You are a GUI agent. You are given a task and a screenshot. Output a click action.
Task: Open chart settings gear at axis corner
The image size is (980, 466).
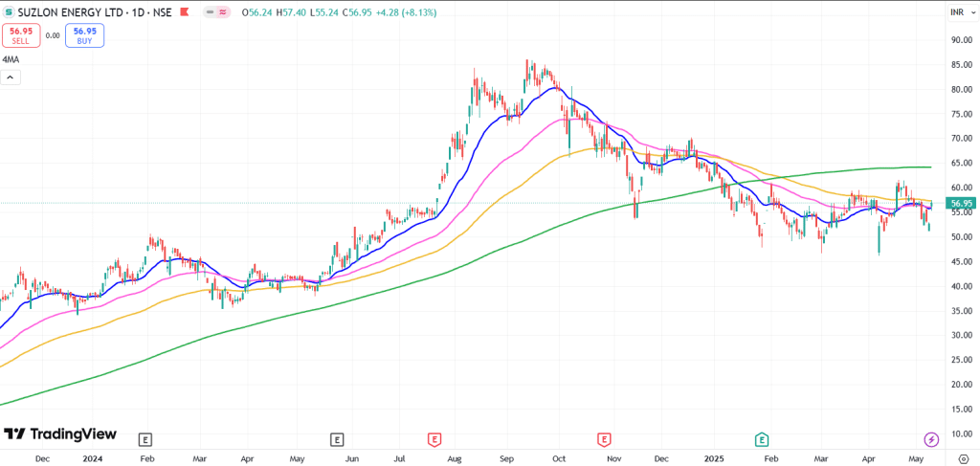[x=965, y=458]
